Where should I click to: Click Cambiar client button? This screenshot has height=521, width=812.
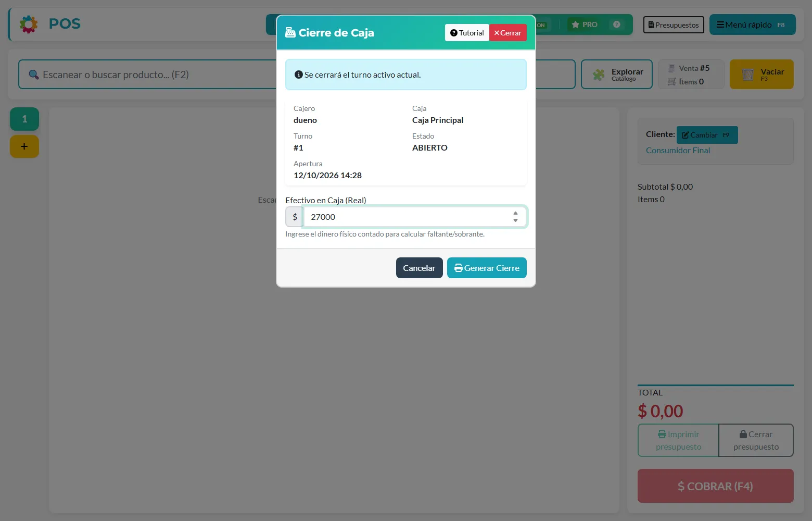coord(707,135)
